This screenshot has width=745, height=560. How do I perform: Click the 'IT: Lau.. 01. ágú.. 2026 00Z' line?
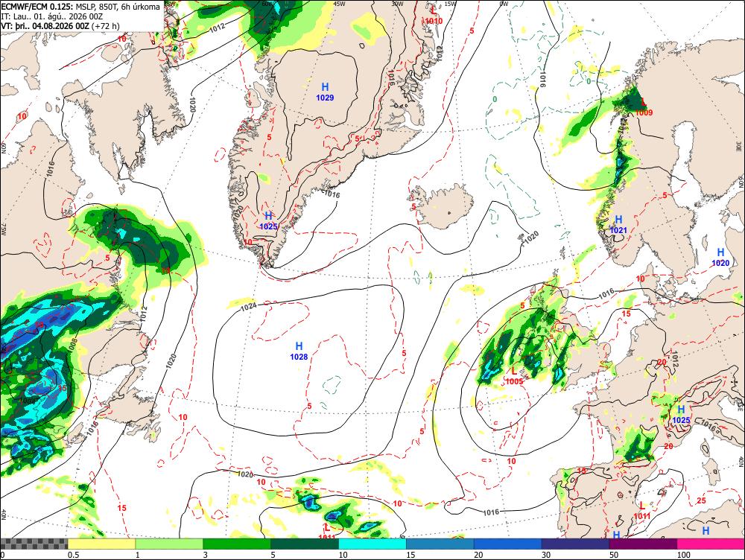pos(51,16)
